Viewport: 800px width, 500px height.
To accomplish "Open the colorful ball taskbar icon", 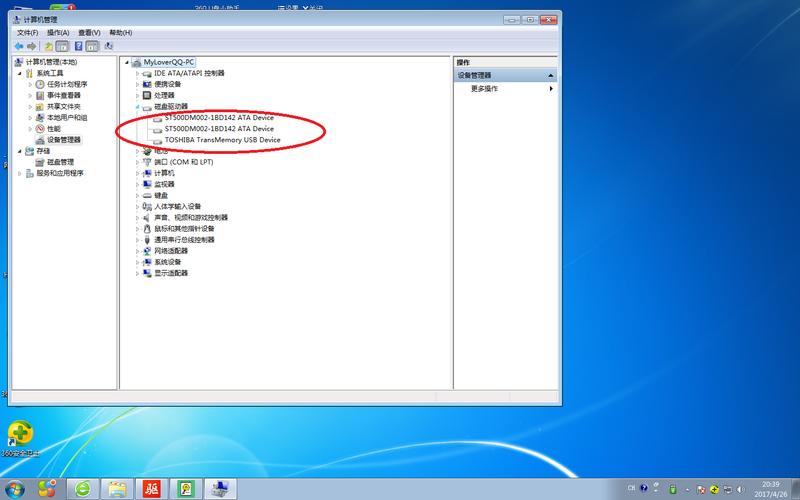I will (x=47, y=489).
